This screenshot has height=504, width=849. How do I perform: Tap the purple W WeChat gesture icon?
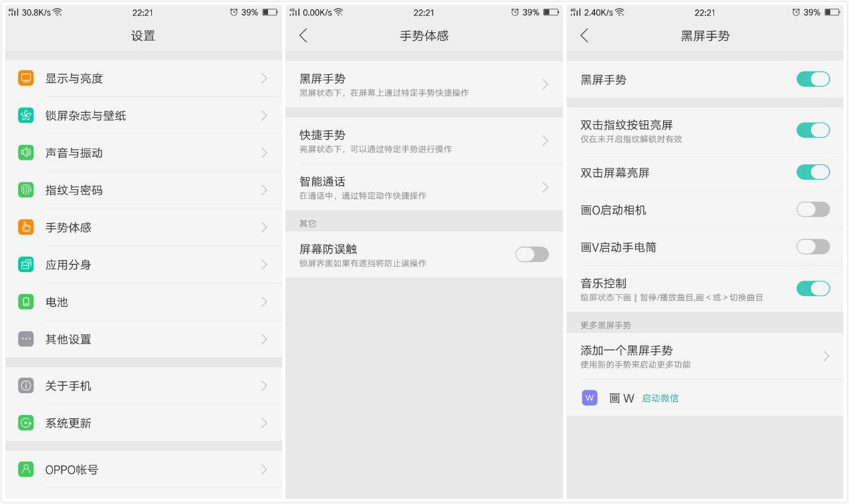[x=589, y=398]
